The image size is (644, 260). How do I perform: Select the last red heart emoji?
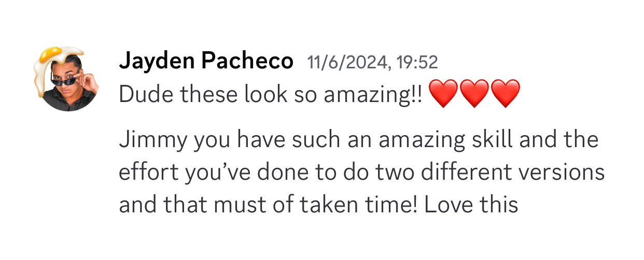[x=505, y=94]
